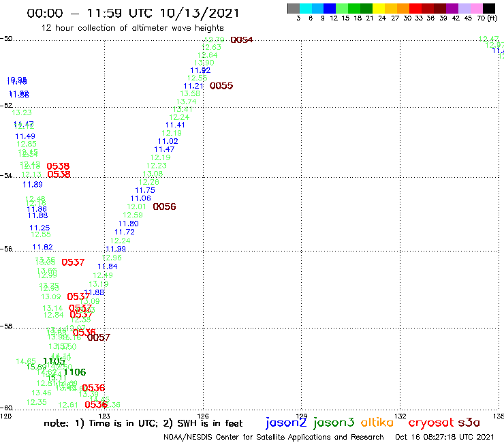
Task: Click the pink swatch in the legend
Action: (x=476, y=8)
